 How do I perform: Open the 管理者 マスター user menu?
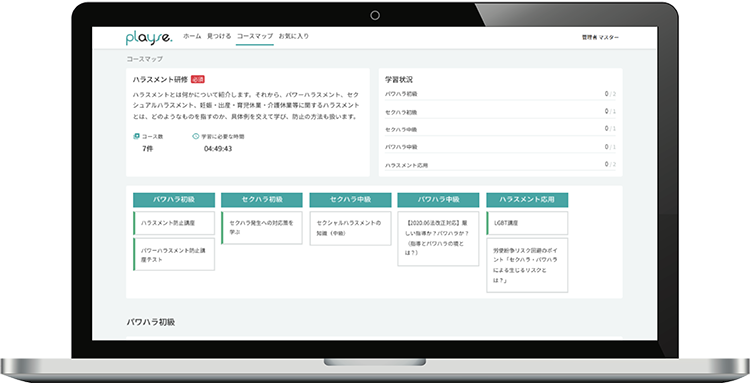[x=600, y=37]
